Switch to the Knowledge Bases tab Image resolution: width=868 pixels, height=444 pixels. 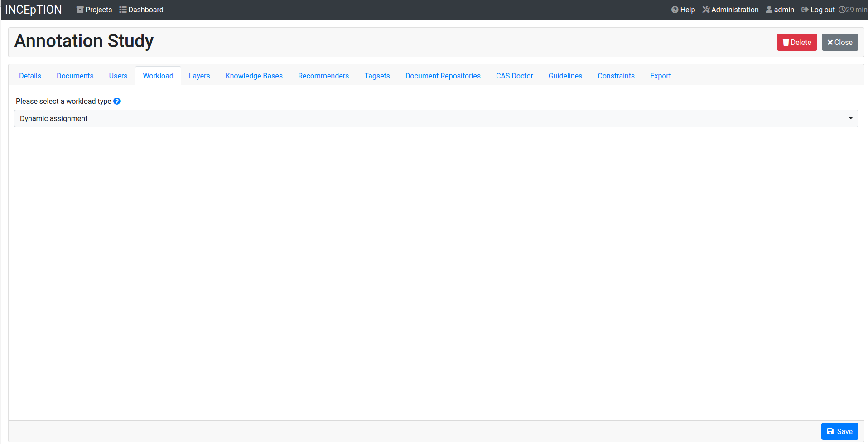tap(254, 76)
